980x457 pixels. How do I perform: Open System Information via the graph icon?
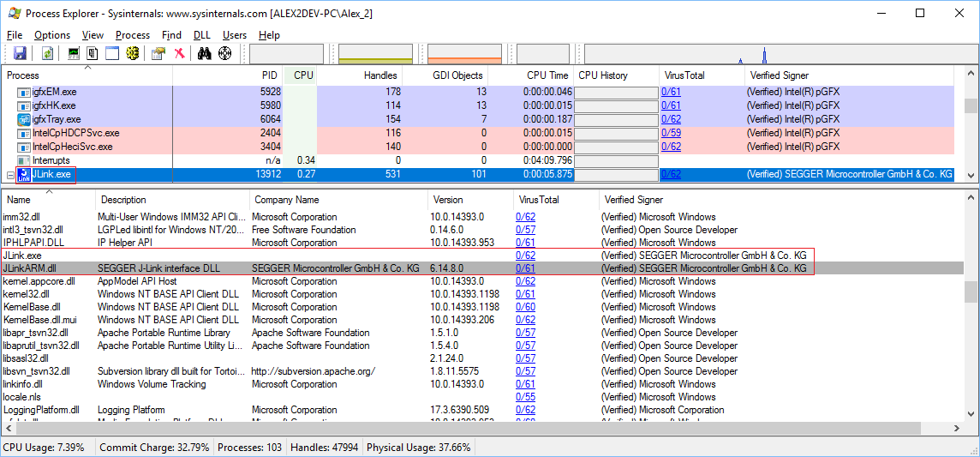point(74,53)
